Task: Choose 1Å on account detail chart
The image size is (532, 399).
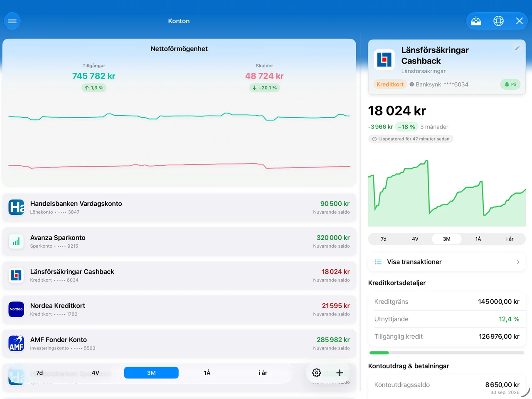Action: (478, 239)
